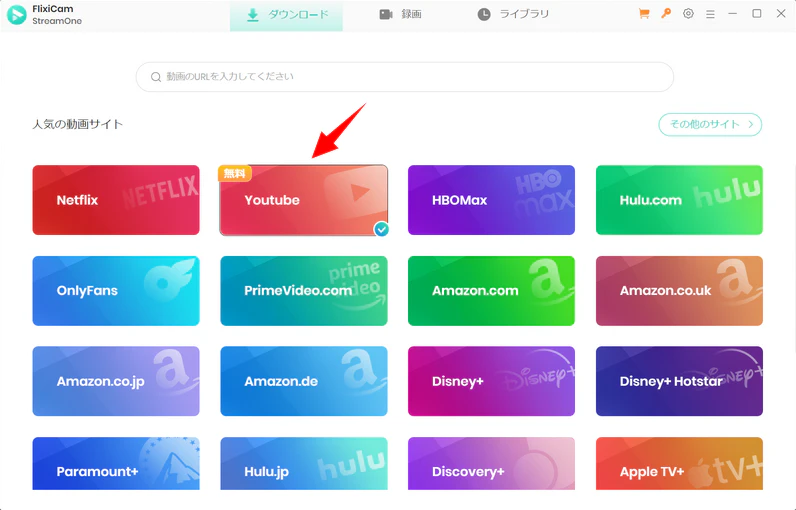Click the blue checkmark on Youtube tile
Viewport: 796px width, 510px height.
coord(380,229)
